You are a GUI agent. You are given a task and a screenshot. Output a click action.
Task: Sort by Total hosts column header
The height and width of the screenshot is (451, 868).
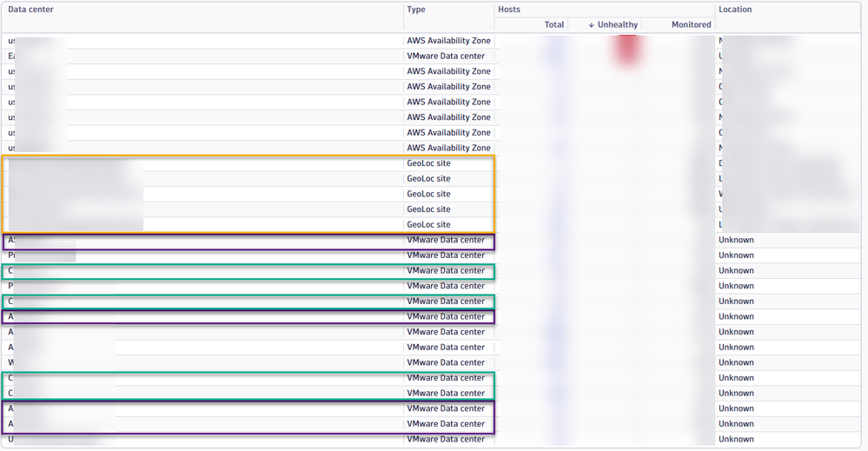[x=553, y=25]
